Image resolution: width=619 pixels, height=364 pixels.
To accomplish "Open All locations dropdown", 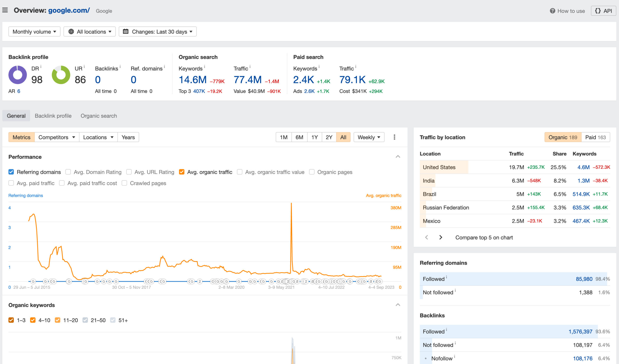I will pyautogui.click(x=89, y=31).
